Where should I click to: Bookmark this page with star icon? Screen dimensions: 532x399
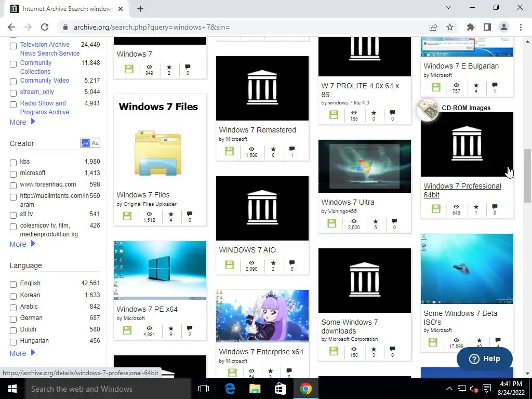click(450, 27)
